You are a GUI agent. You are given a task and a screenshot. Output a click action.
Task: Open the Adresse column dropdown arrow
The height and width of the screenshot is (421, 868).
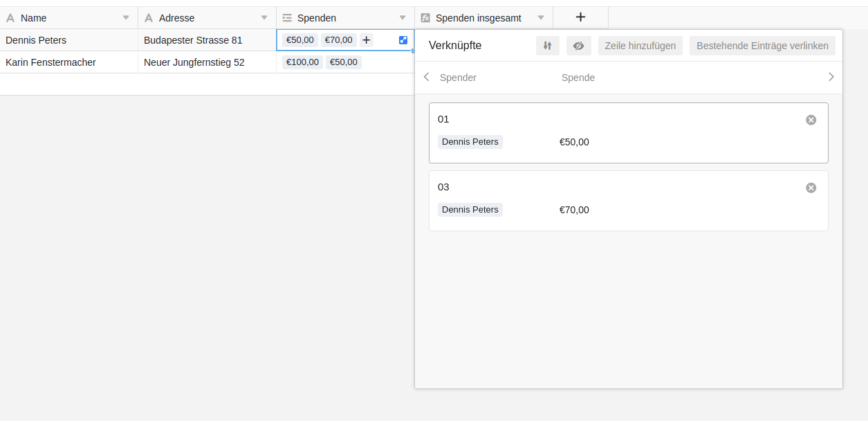point(264,18)
